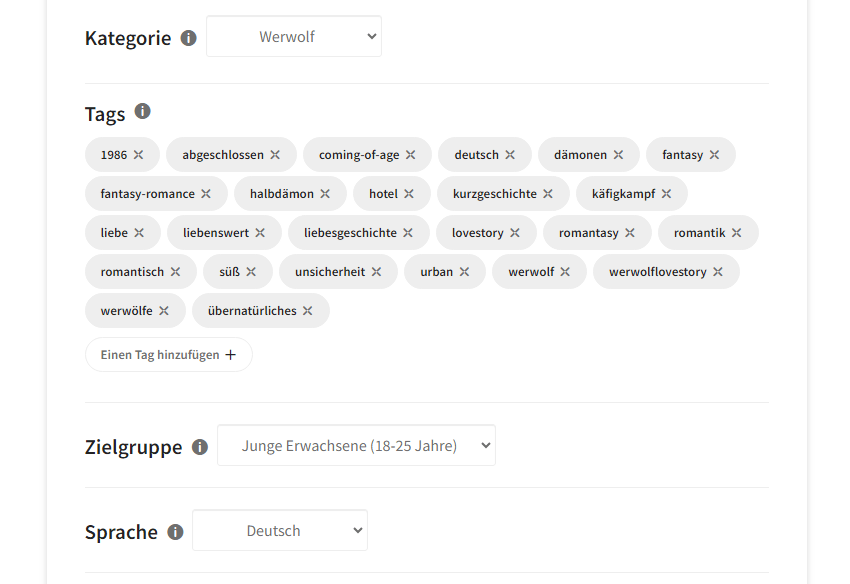This screenshot has width=850, height=584.
Task: Delete the 'unsicherheit' tag
Action: tap(376, 272)
